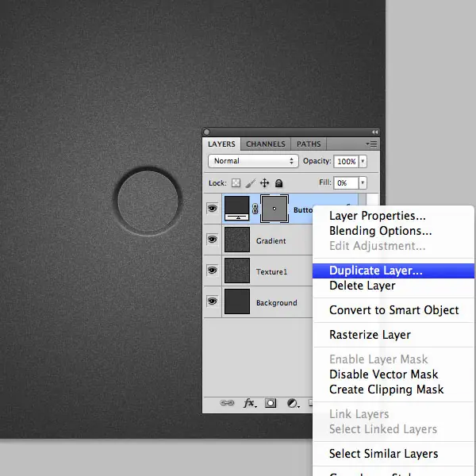Open the Paths tab

(x=309, y=144)
